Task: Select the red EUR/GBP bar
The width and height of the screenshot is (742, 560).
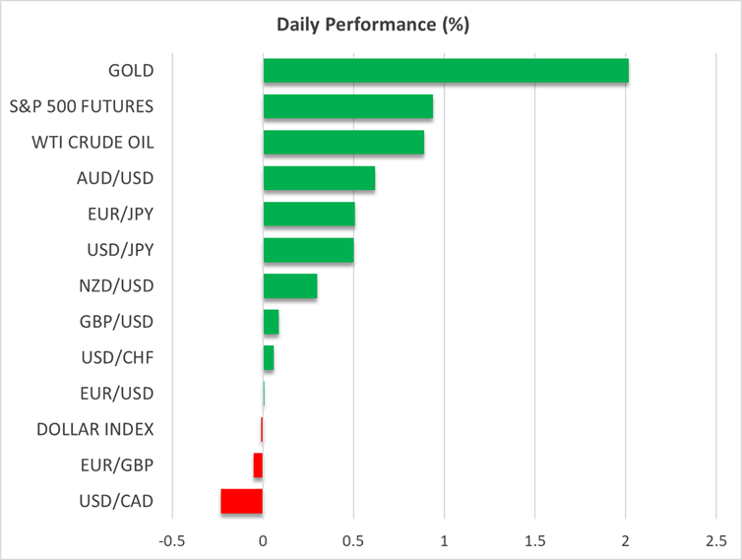Action: pyautogui.click(x=258, y=466)
